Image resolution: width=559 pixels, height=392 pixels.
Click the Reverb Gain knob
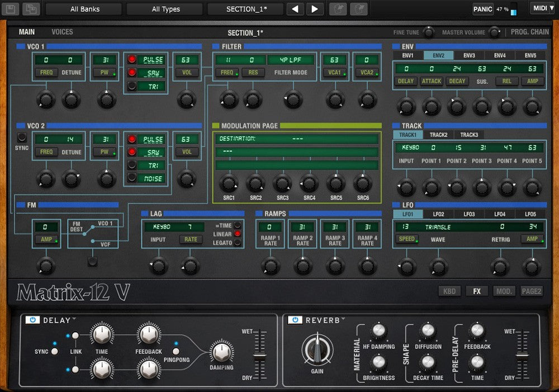318,350
